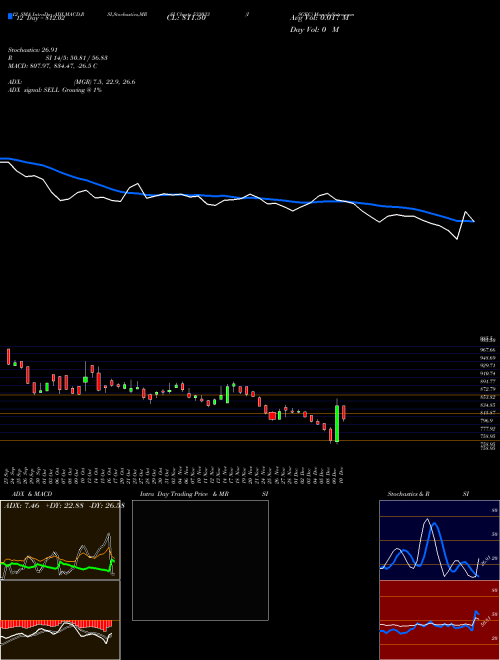Click the 872.79 price axis label
Image resolution: width=500 pixels, height=660 pixels.
pos(489,389)
